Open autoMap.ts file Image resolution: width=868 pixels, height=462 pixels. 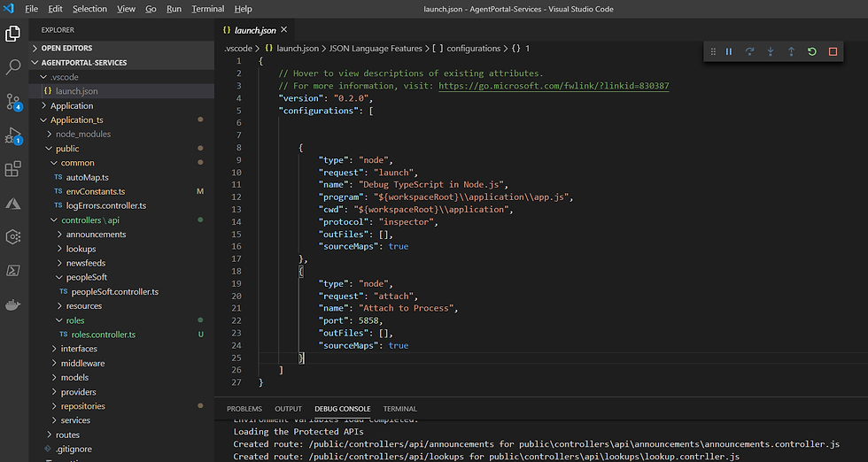click(x=122, y=177)
